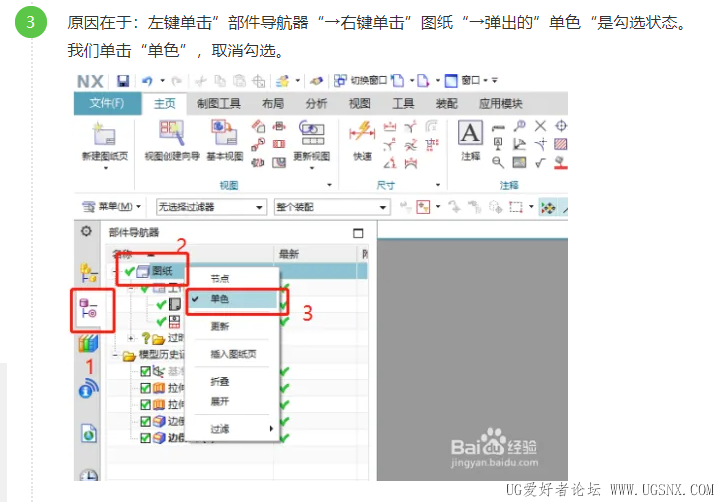Screen dimensions: 719x502
Task: Switch to the 应用模块 tab
Action: point(501,104)
